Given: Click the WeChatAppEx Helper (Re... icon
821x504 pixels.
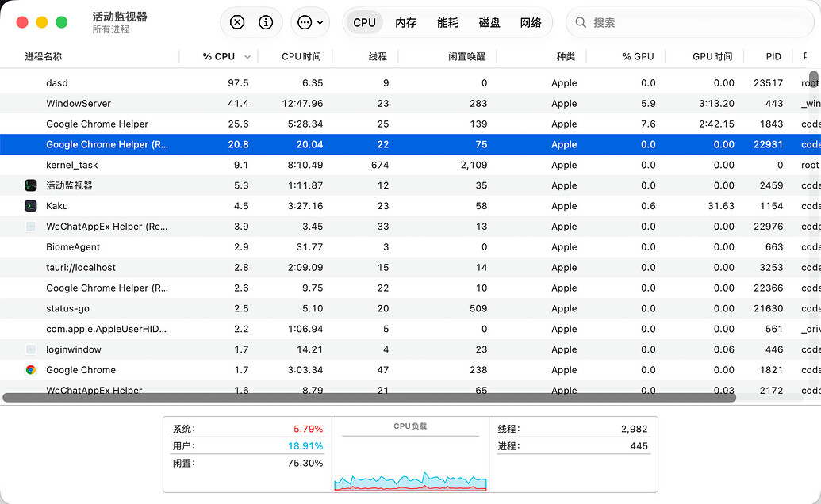Looking at the screenshot, I should [x=31, y=227].
